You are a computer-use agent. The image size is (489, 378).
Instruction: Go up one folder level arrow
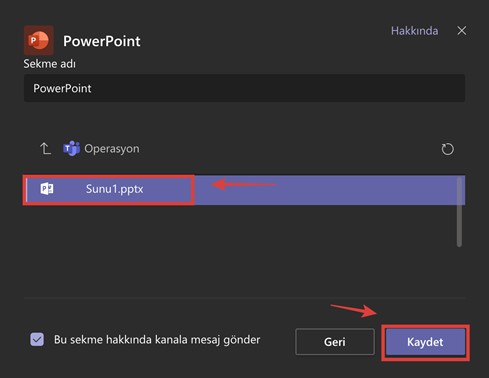pyautogui.click(x=45, y=148)
